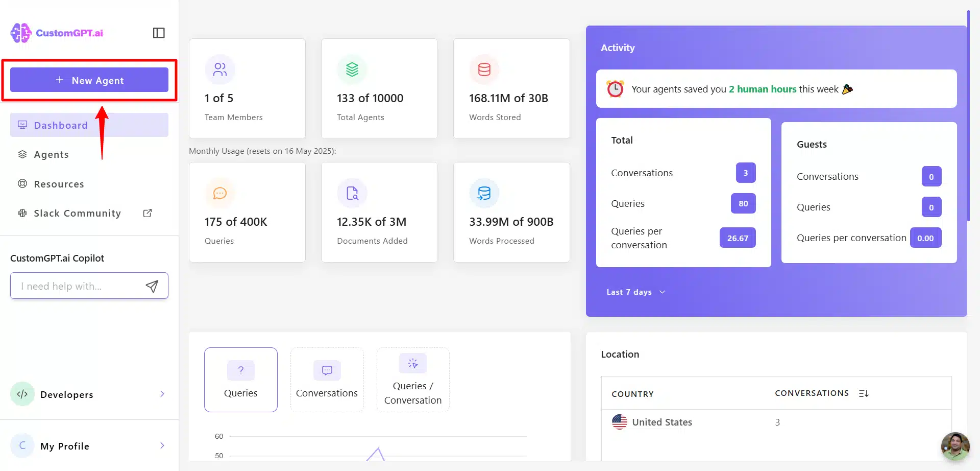Screen dimensions: 980x471
Task: Click the Words Stored database icon
Action: point(484,69)
